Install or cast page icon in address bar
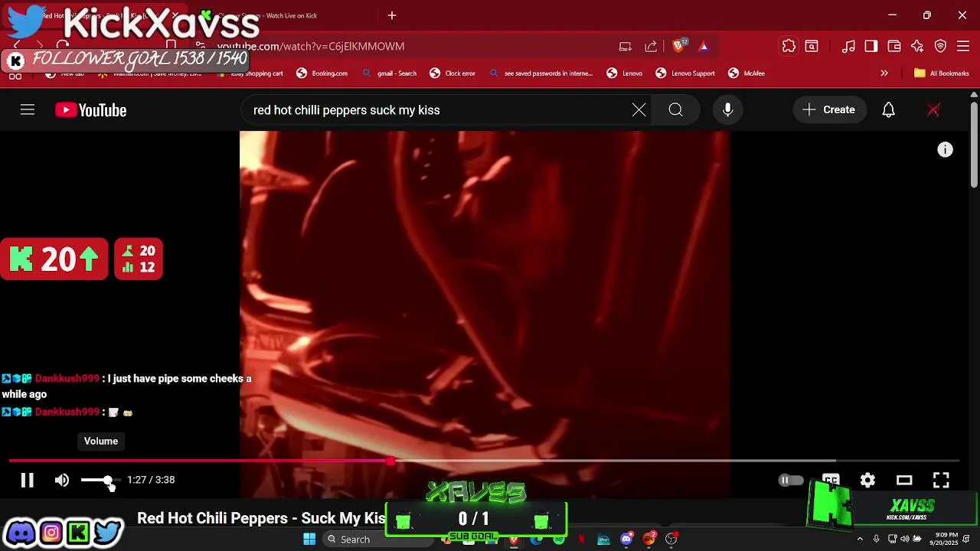Viewport: 980px width, 551px height. (626, 47)
